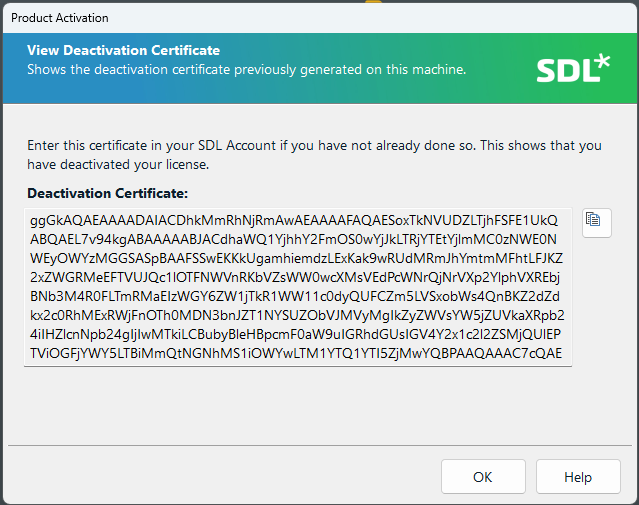
Task: Click the asterisk of the SDL logo
Action: (599, 62)
